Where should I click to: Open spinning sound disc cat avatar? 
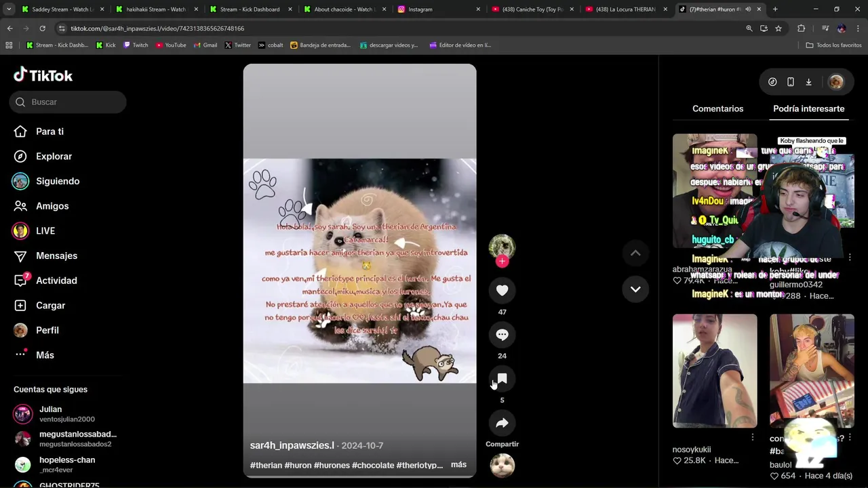[502, 466]
